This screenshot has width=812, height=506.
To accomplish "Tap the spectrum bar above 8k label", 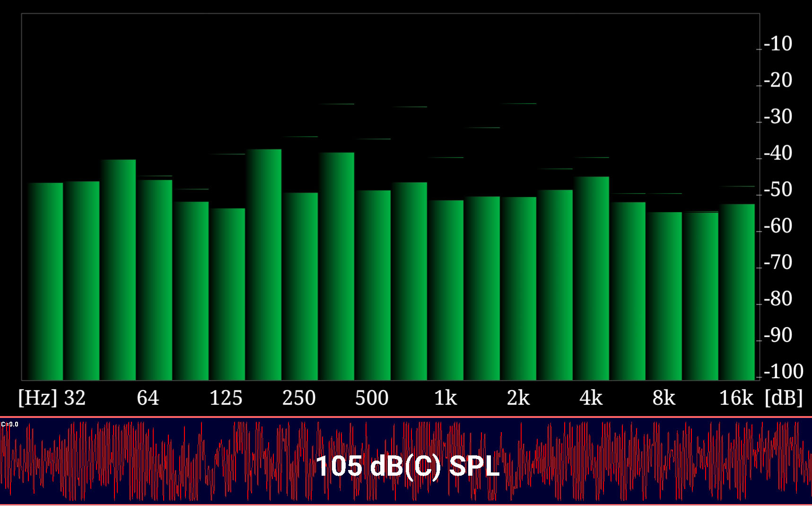I will pos(664,295).
